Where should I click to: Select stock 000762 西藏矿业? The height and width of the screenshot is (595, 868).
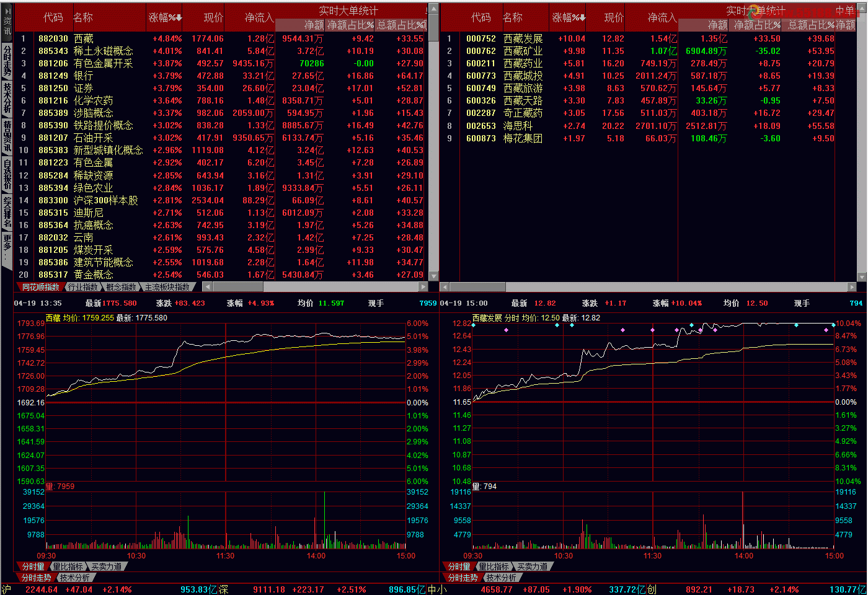649,51
